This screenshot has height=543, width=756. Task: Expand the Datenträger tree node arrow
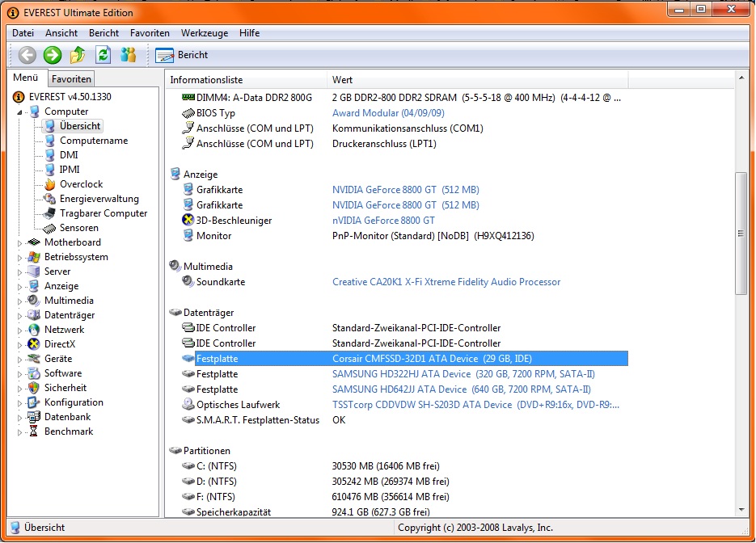[x=19, y=316]
